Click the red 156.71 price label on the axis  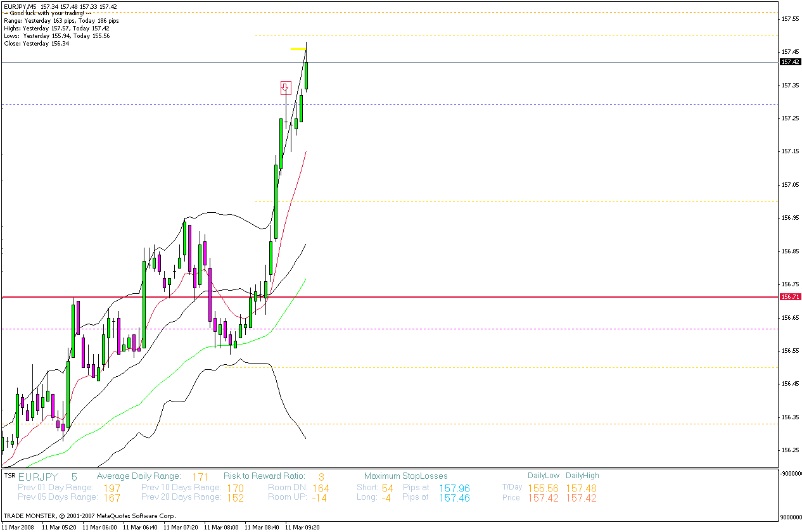pos(790,296)
